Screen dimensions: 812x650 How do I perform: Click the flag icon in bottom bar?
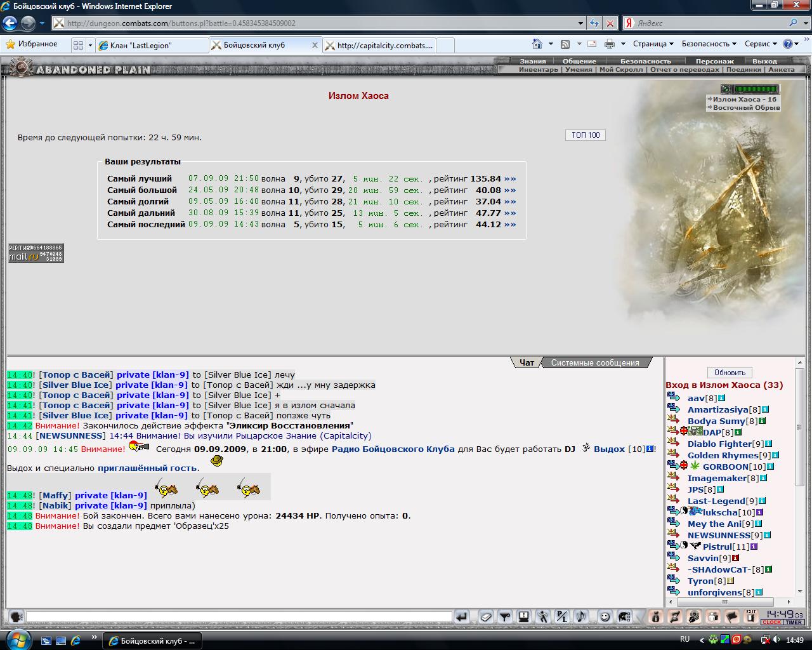(x=731, y=617)
